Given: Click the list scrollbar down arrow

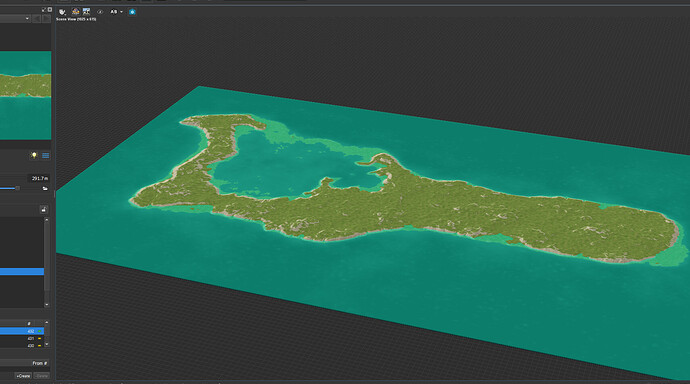Looking at the screenshot, I should coord(47,305).
